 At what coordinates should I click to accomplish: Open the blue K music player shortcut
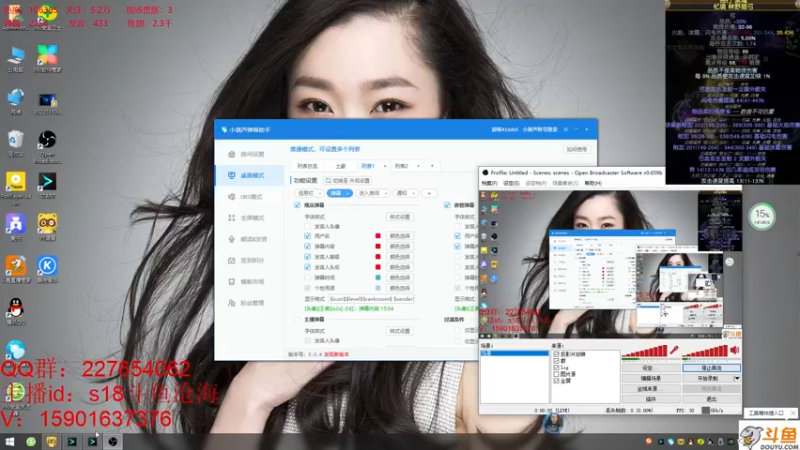click(47, 269)
